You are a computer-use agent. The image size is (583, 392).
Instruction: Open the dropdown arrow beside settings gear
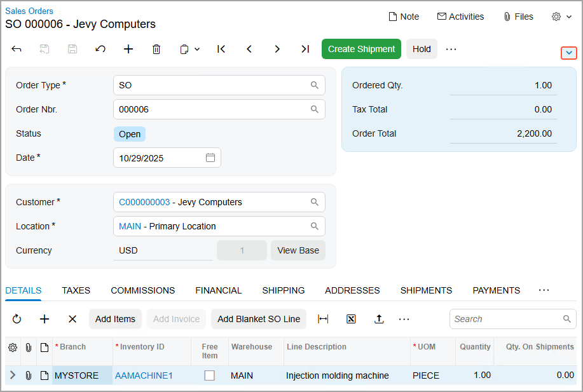(x=569, y=17)
